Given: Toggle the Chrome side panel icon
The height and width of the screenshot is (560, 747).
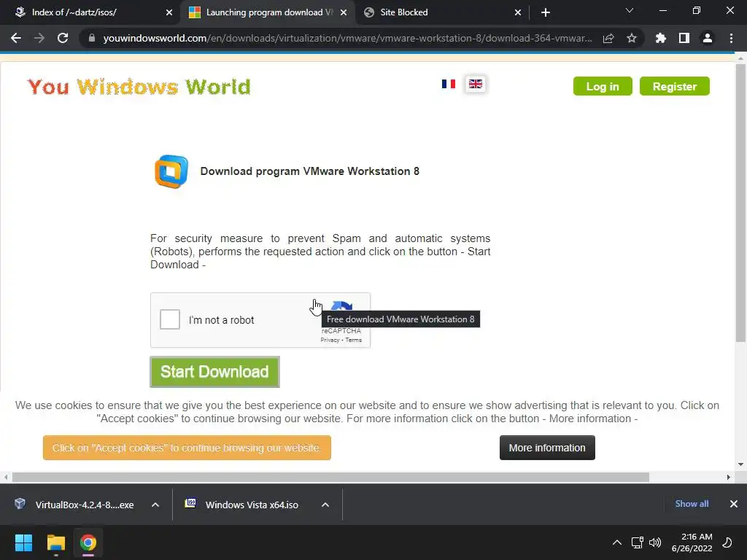Looking at the screenshot, I should click(684, 38).
